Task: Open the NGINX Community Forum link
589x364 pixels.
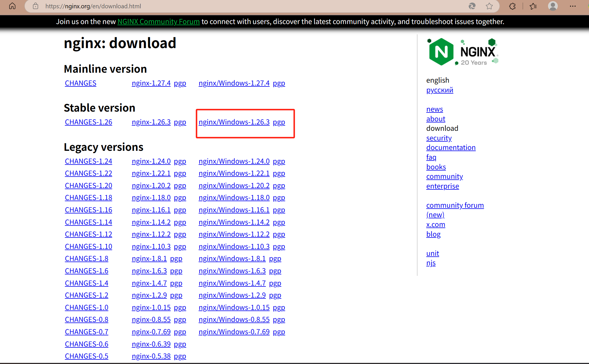Action: coord(158,21)
